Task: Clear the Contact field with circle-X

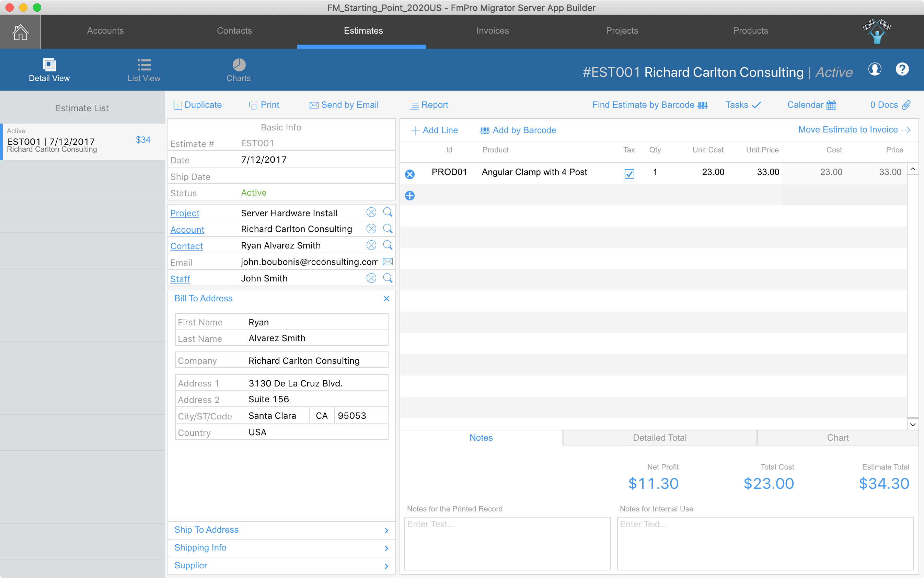Action: tap(371, 245)
